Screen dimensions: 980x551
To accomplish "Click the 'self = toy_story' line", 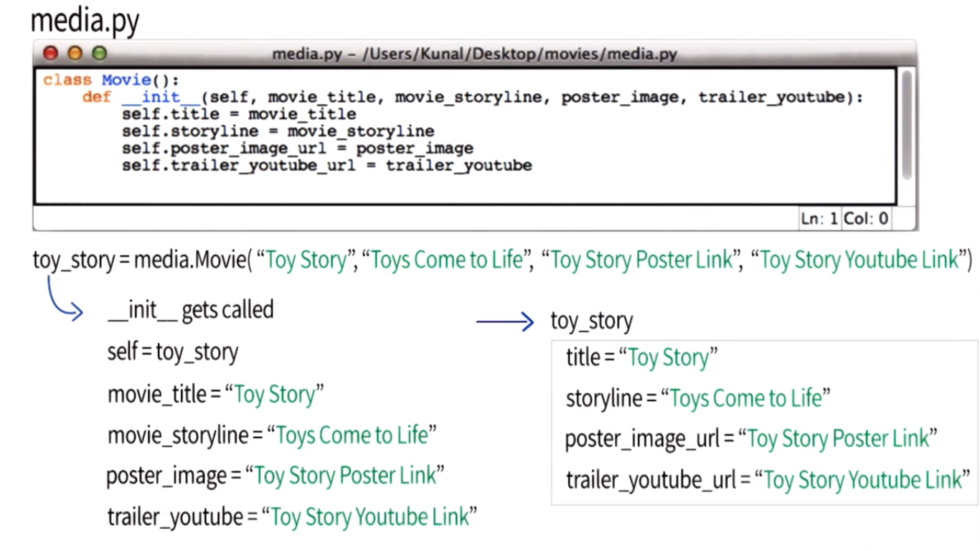I will (x=172, y=352).
